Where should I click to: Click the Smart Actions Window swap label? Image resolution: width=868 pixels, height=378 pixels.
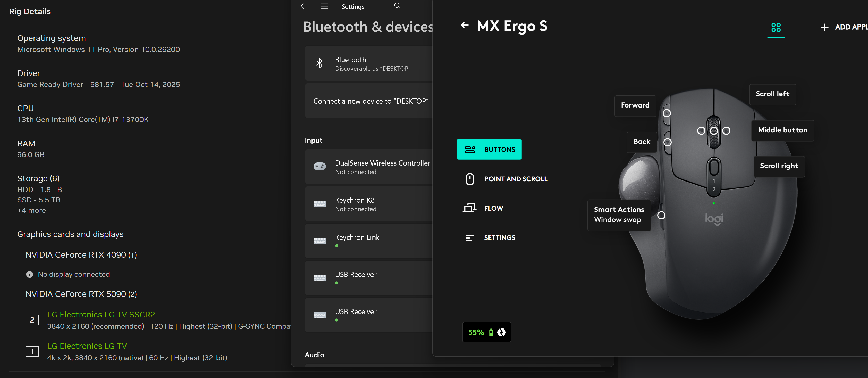tap(619, 215)
